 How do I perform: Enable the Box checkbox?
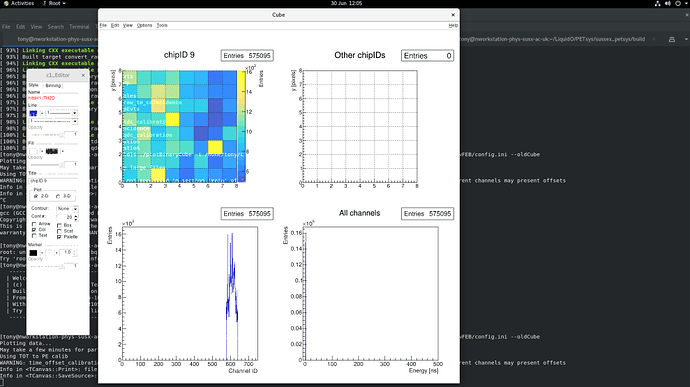click(x=59, y=225)
